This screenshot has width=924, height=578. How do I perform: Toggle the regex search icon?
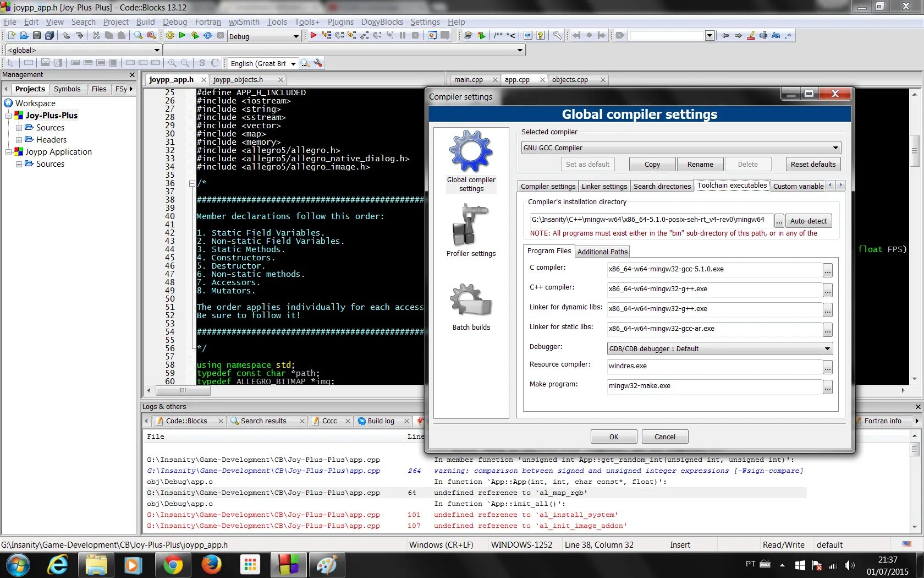click(x=789, y=36)
